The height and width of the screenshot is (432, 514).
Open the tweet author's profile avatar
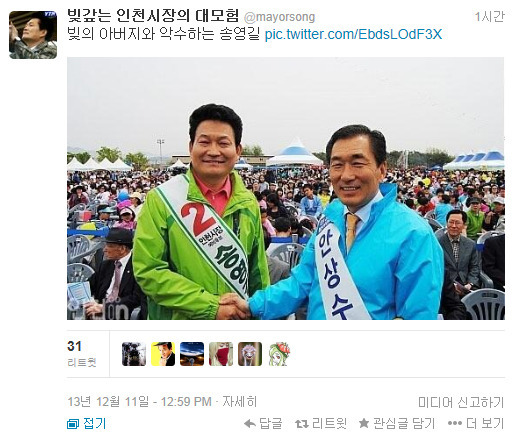tap(33, 35)
